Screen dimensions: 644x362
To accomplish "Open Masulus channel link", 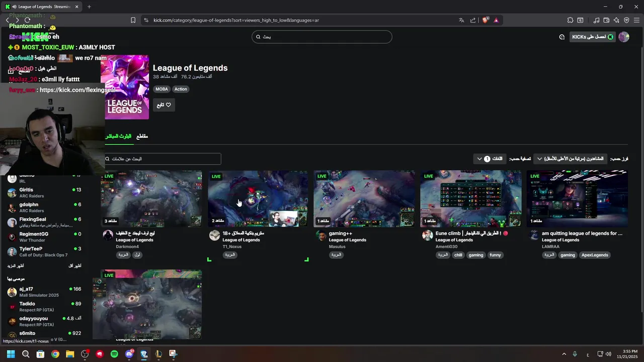I will (x=337, y=247).
